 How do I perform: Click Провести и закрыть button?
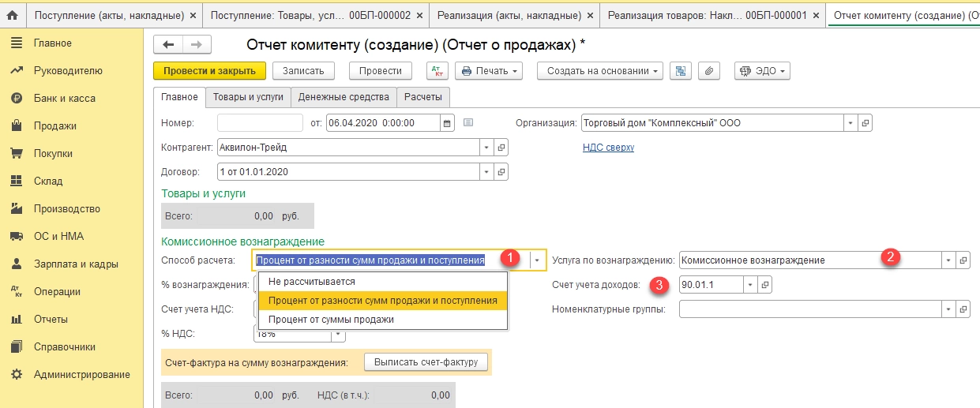click(x=209, y=70)
